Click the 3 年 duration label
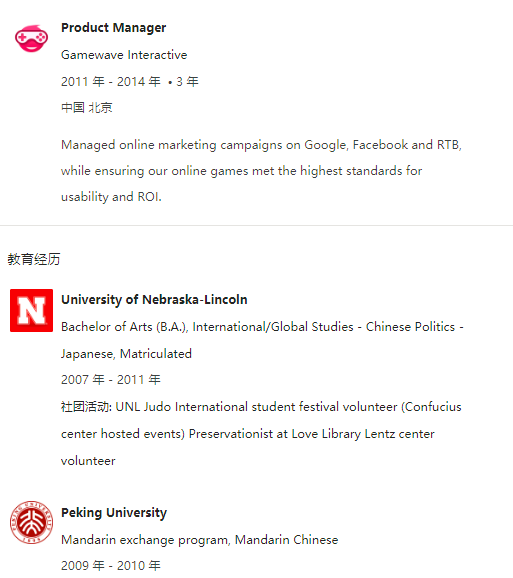 (187, 81)
